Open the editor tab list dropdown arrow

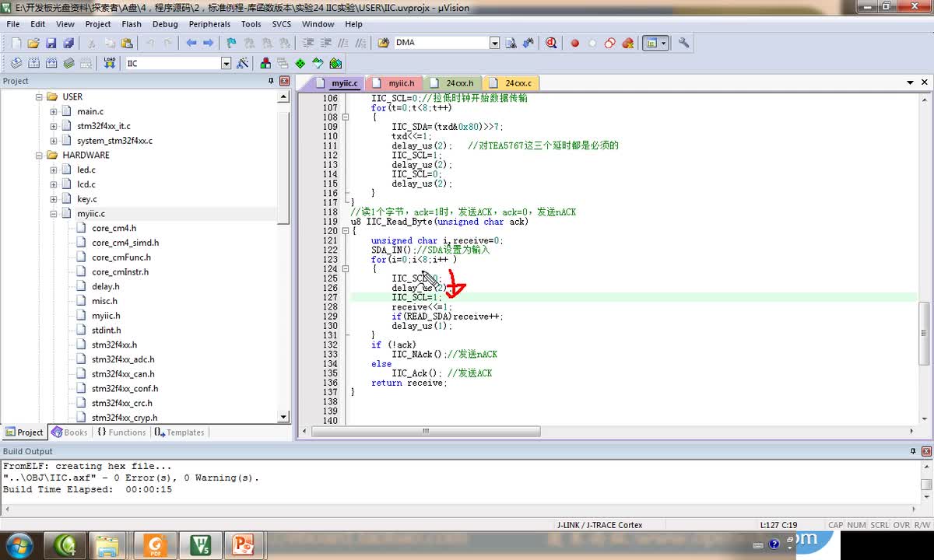coord(910,82)
